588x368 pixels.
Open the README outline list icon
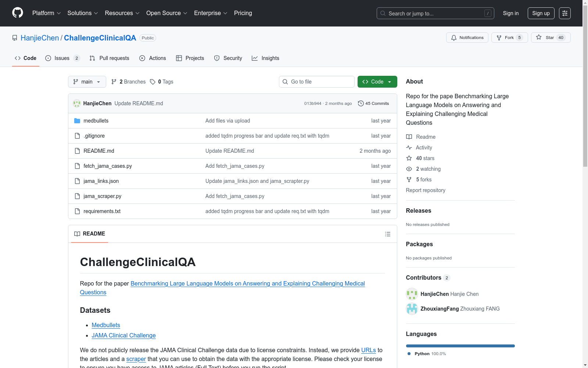pyautogui.click(x=387, y=234)
